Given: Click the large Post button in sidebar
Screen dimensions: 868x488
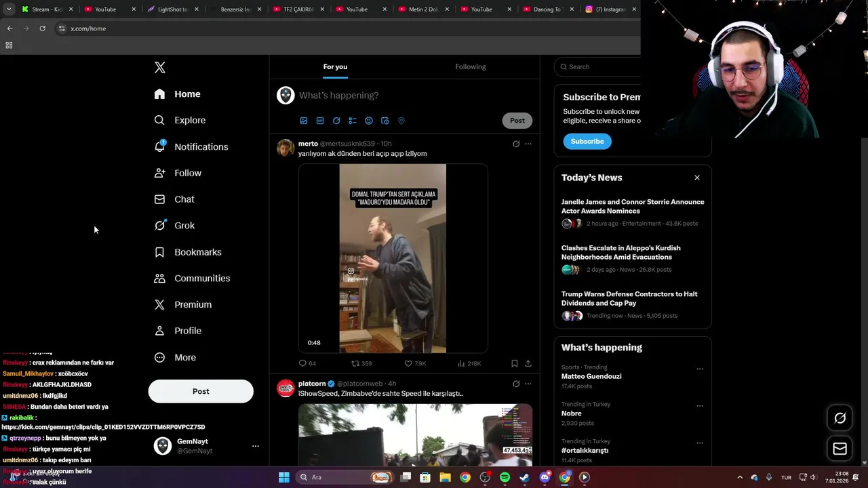Looking at the screenshot, I should [x=201, y=391].
